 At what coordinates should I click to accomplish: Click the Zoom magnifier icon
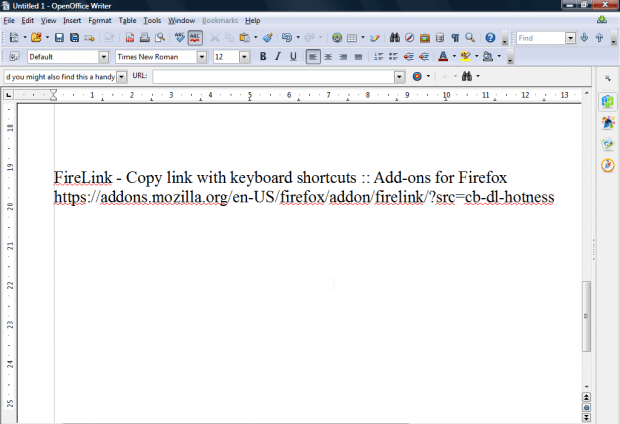470,38
